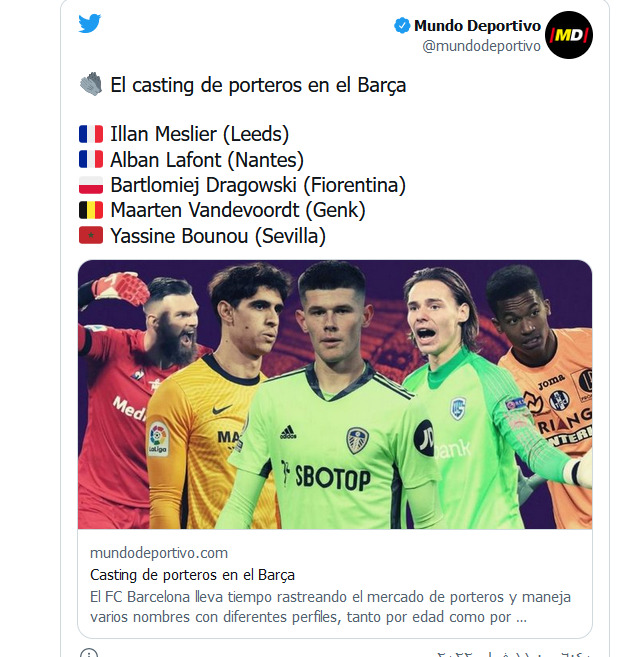
Task: Open the Mundo Deportivo MD avatar
Action: [x=569, y=35]
